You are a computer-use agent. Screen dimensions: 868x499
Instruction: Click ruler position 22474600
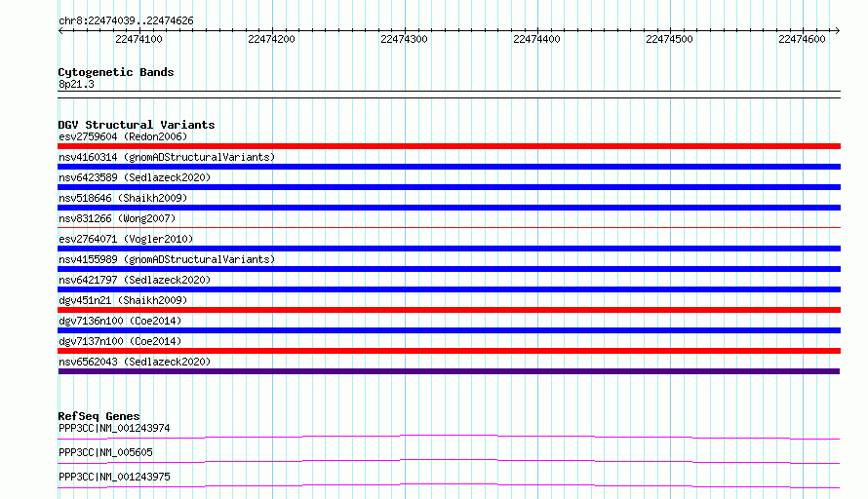802,39
